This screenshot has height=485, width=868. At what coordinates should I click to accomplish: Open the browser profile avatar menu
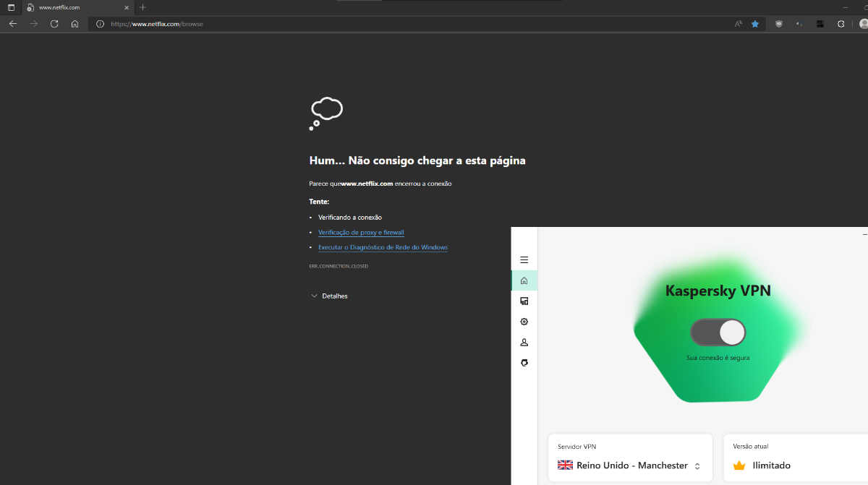click(x=863, y=24)
